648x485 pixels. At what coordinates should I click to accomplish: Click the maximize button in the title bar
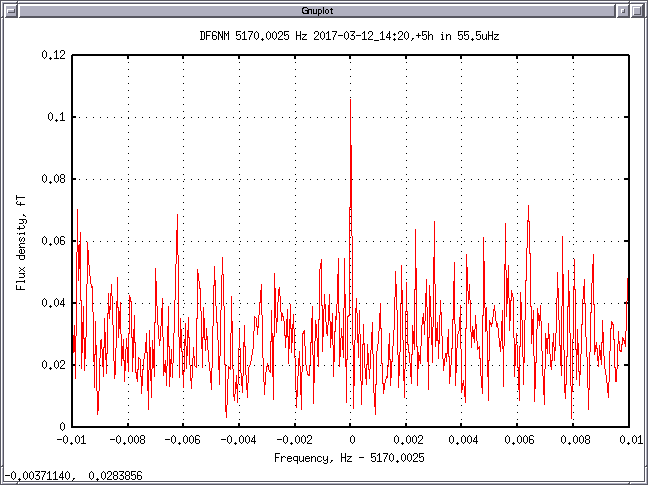(x=638, y=9)
